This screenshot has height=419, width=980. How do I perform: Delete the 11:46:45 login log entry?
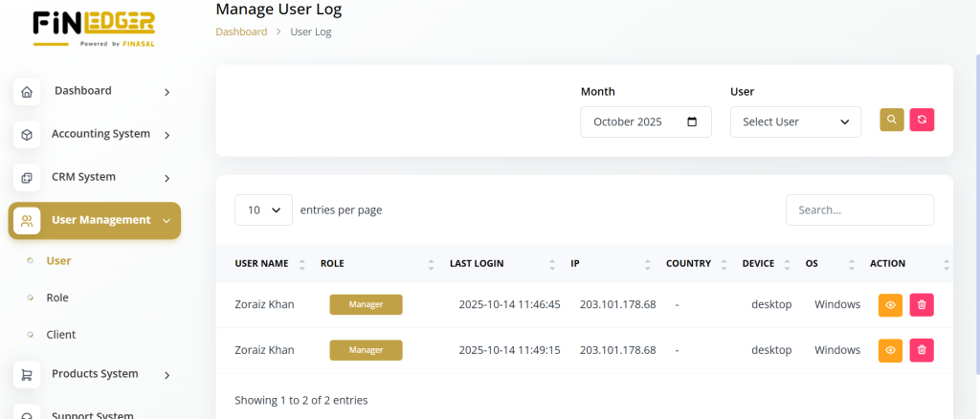coord(922,304)
